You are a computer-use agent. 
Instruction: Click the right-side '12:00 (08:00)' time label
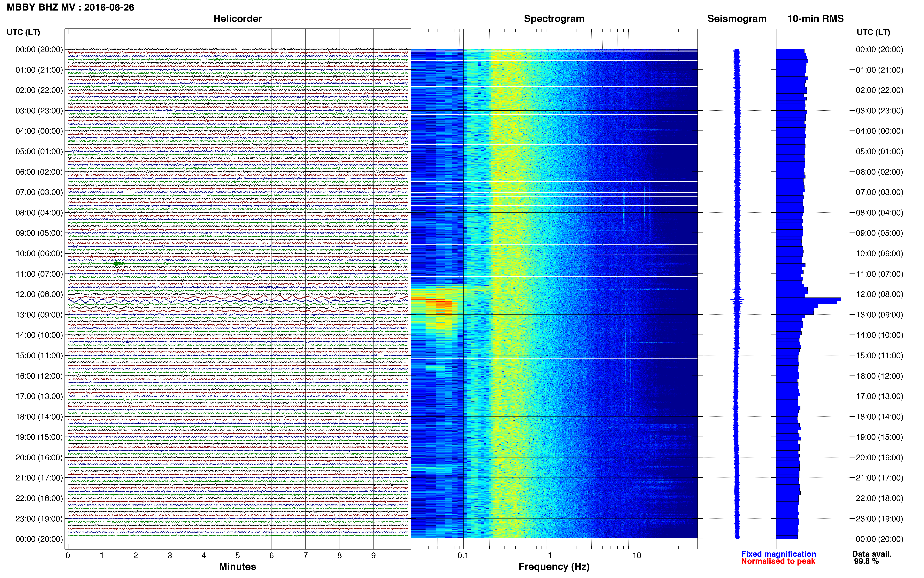879,294
